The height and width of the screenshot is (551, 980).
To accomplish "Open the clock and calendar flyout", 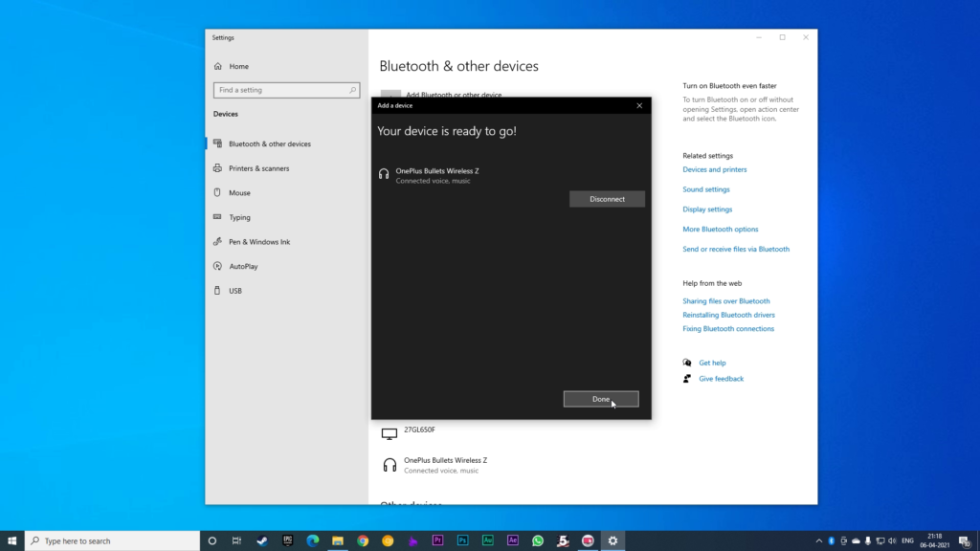I will pyautogui.click(x=934, y=540).
